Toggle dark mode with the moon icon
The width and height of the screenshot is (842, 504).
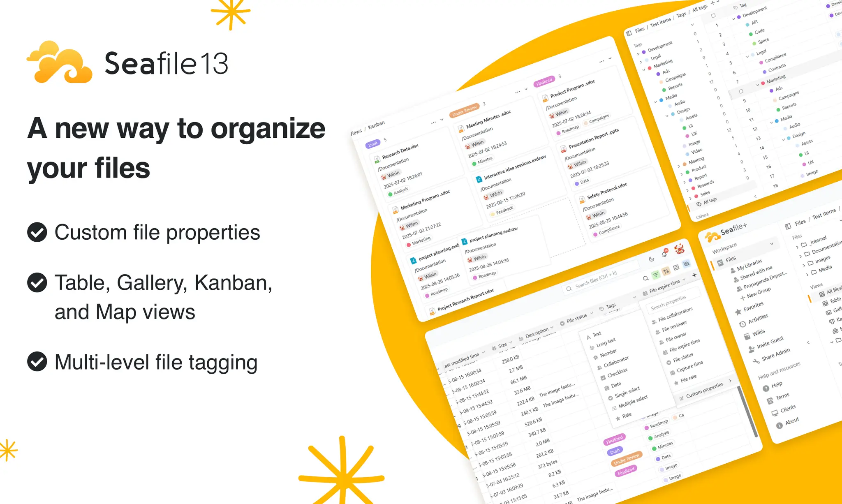click(x=652, y=259)
